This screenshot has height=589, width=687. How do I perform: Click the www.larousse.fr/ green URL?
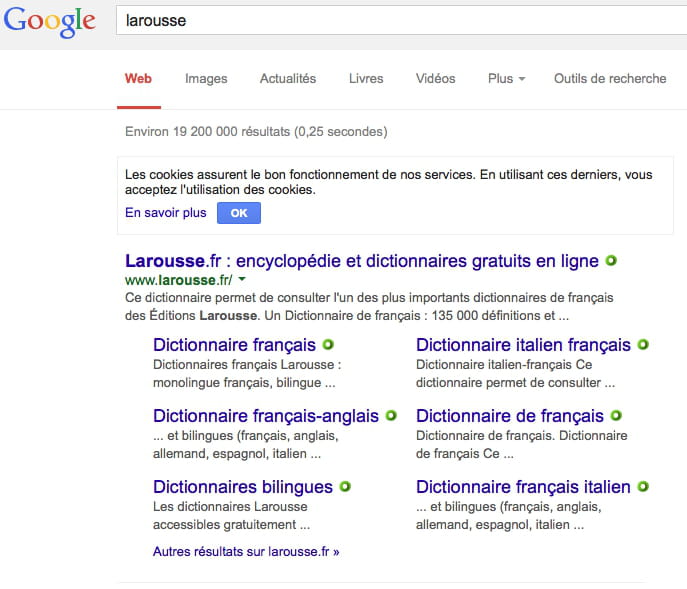coord(179,280)
